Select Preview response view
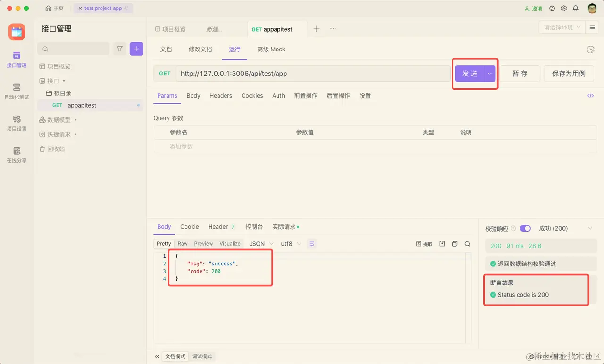Screen dimensions: 604x364 pos(203,244)
